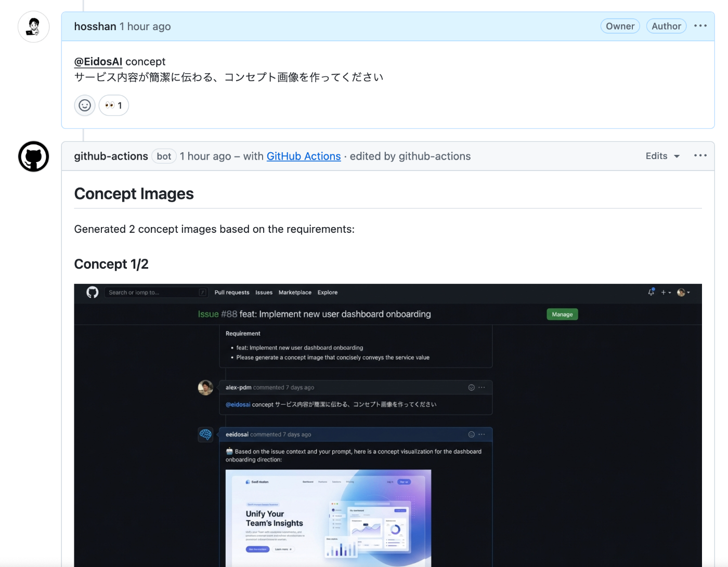Viewport: 728px width, 567px height.
Task: Click alex-pdm's avatar in the concept image
Action: coord(205,387)
